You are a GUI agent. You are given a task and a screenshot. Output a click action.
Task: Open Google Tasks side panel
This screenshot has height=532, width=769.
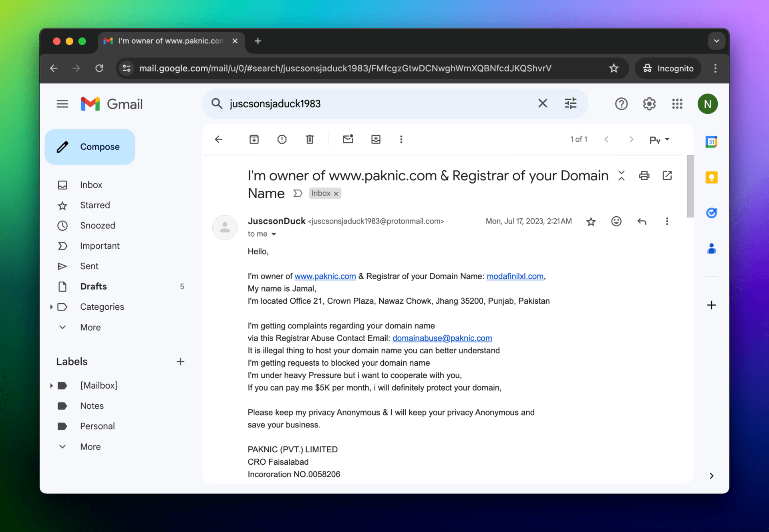(711, 213)
